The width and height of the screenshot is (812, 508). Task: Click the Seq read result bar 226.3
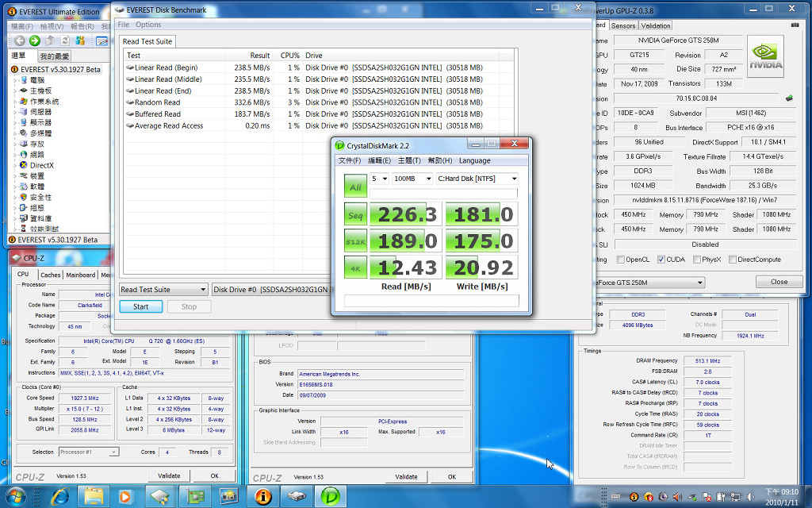(x=405, y=214)
